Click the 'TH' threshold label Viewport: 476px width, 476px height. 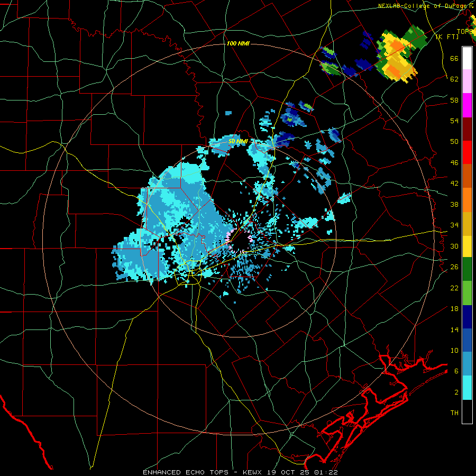coord(454,413)
